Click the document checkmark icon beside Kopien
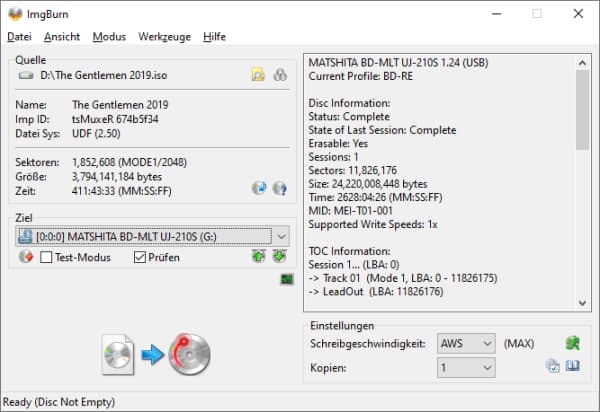Screen dimensions: 600x412 point(552,366)
